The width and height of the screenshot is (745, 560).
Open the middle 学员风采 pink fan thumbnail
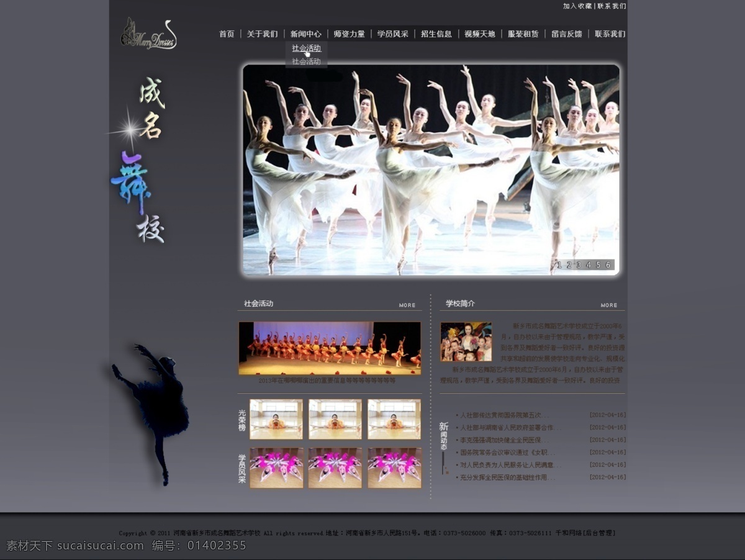pos(335,467)
